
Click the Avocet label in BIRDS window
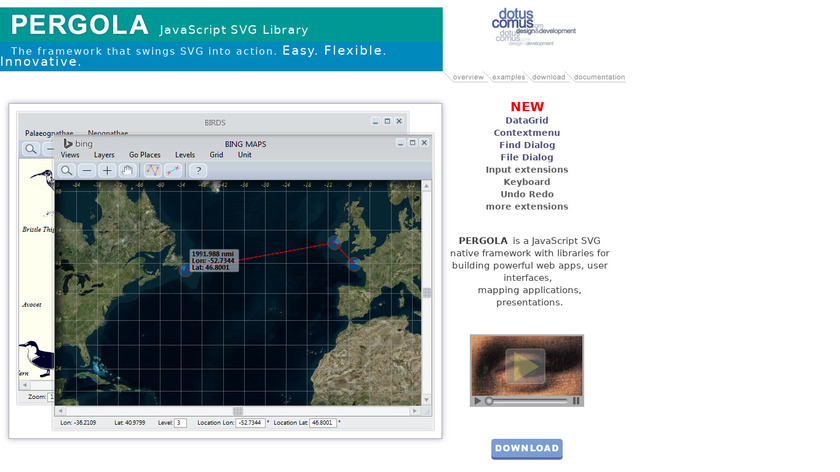(32, 305)
